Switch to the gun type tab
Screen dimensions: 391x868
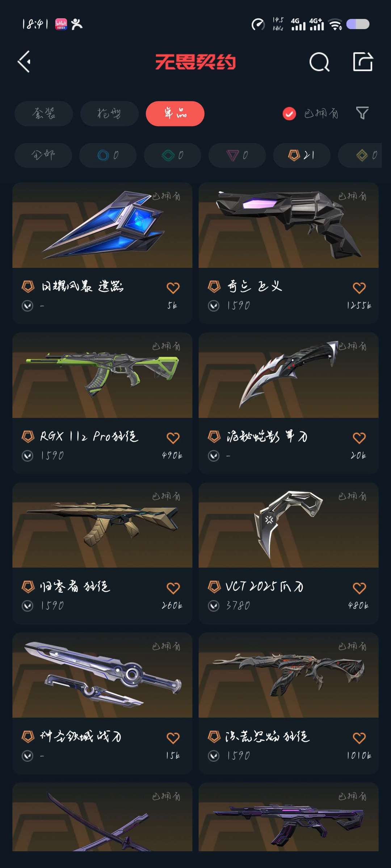109,114
